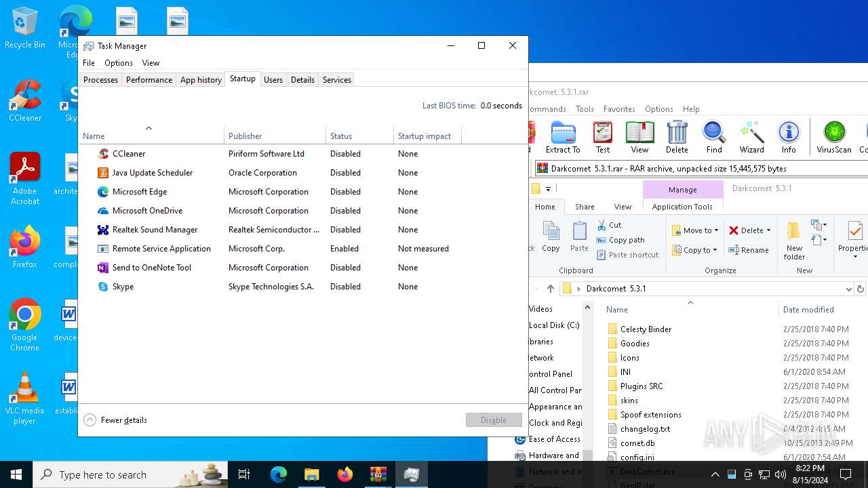The height and width of the screenshot is (488, 868).
Task: Click Properties in Explorer ribbon
Action: [x=853, y=237]
